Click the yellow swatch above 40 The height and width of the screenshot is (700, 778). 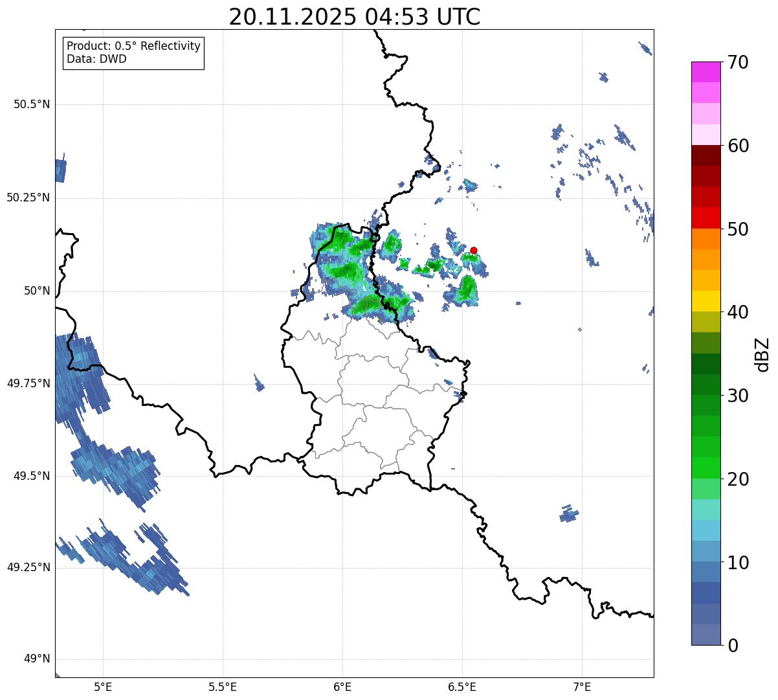[x=706, y=301]
